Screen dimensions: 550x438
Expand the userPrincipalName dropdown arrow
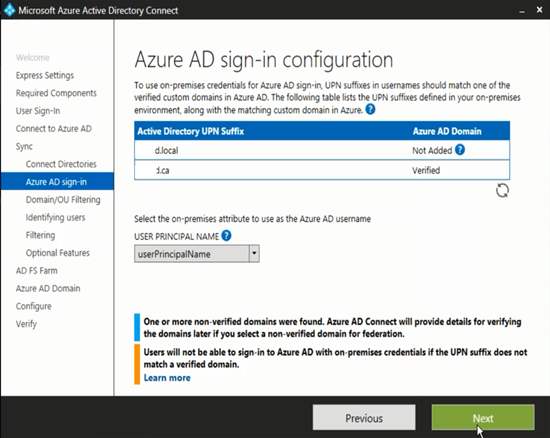254,253
